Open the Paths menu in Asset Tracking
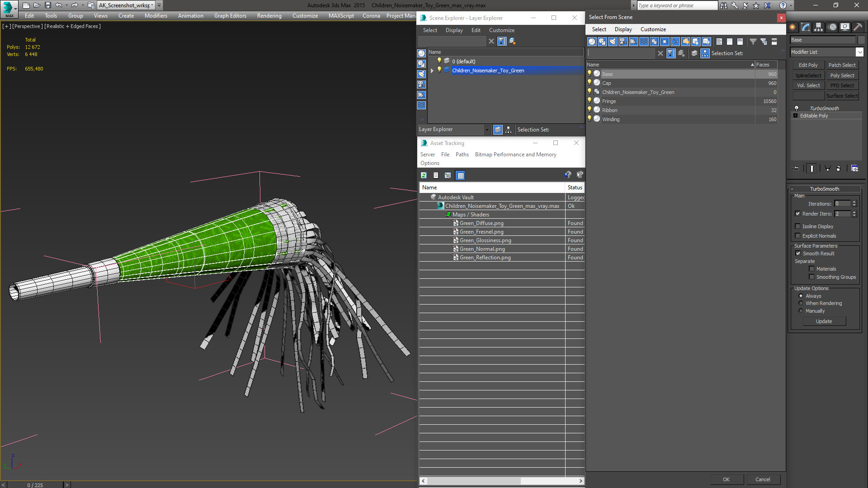This screenshot has height=488, width=868. tap(462, 155)
